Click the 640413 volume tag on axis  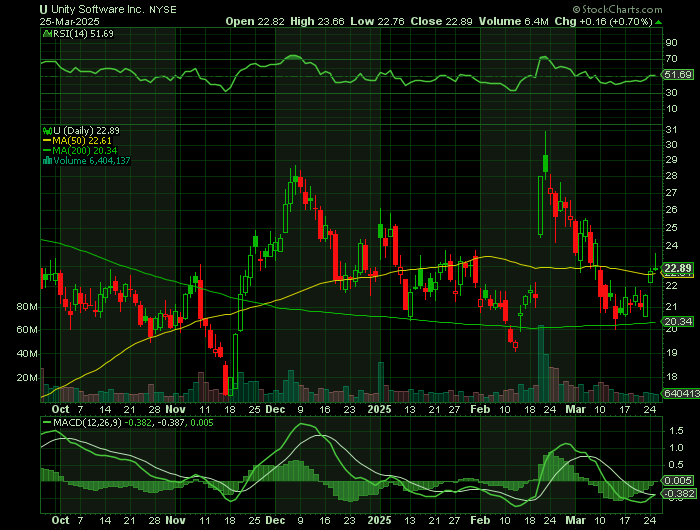click(681, 393)
